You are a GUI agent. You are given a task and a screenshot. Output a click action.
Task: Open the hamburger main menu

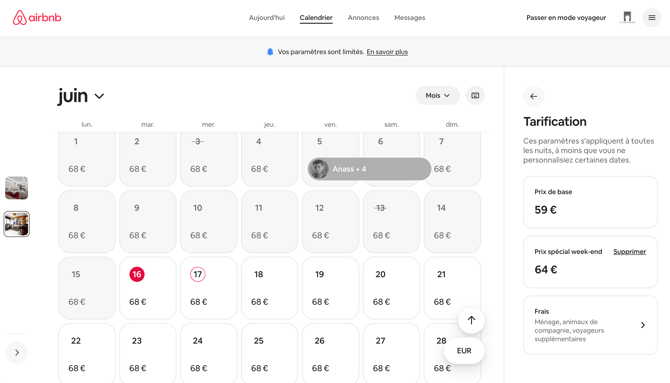click(652, 18)
